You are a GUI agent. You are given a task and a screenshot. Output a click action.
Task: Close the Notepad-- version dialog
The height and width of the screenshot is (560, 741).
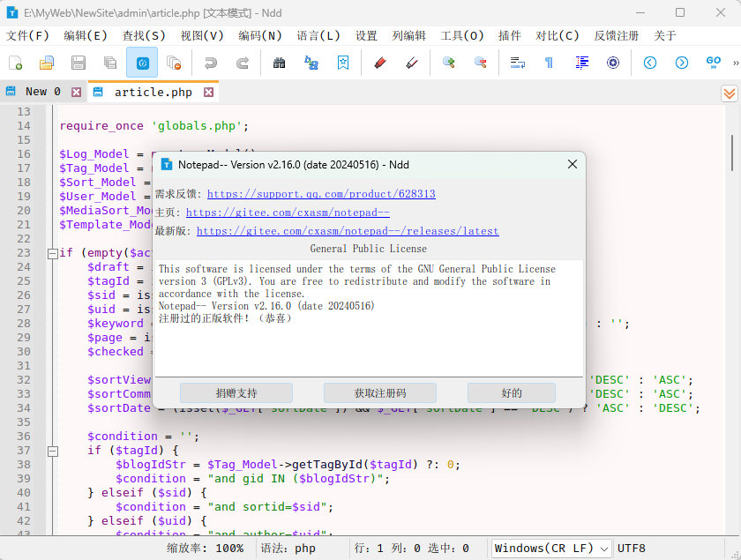(573, 164)
